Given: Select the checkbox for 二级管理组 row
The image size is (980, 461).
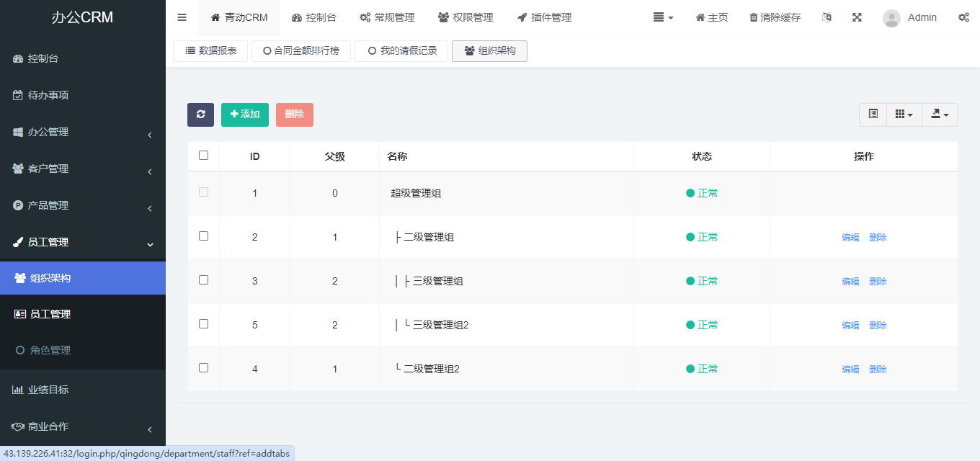Looking at the screenshot, I should click(203, 236).
